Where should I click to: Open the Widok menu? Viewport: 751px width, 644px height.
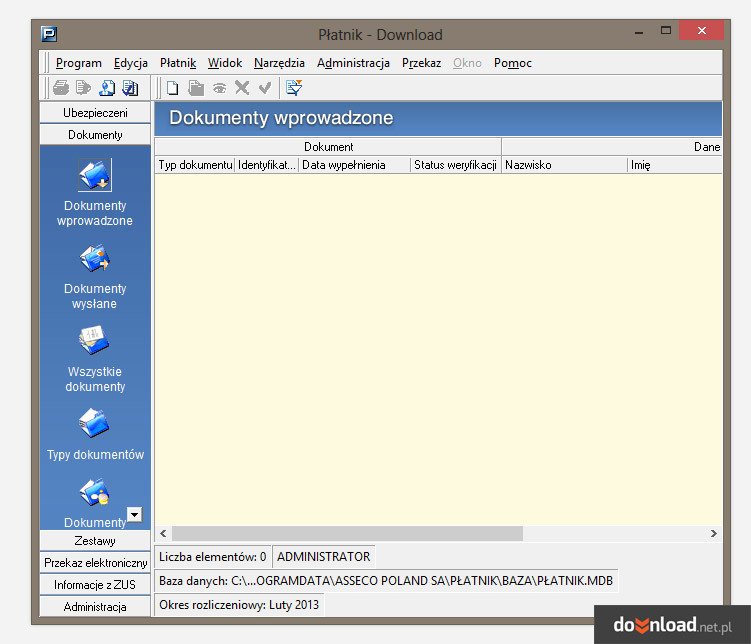click(225, 63)
